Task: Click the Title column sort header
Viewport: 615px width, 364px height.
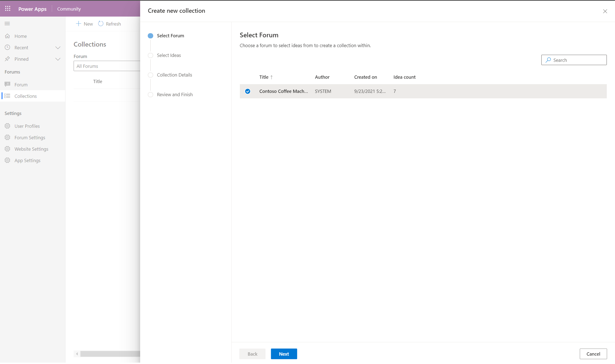Action: 266,77
